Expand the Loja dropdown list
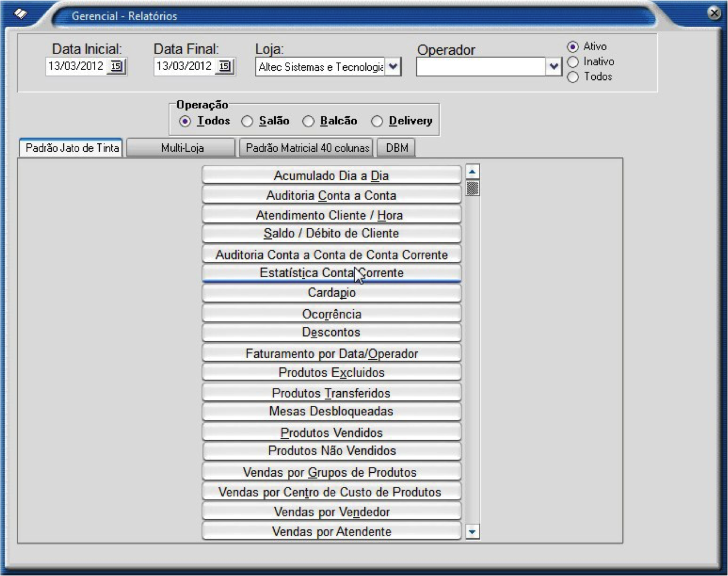This screenshot has width=728, height=576. pos(393,67)
